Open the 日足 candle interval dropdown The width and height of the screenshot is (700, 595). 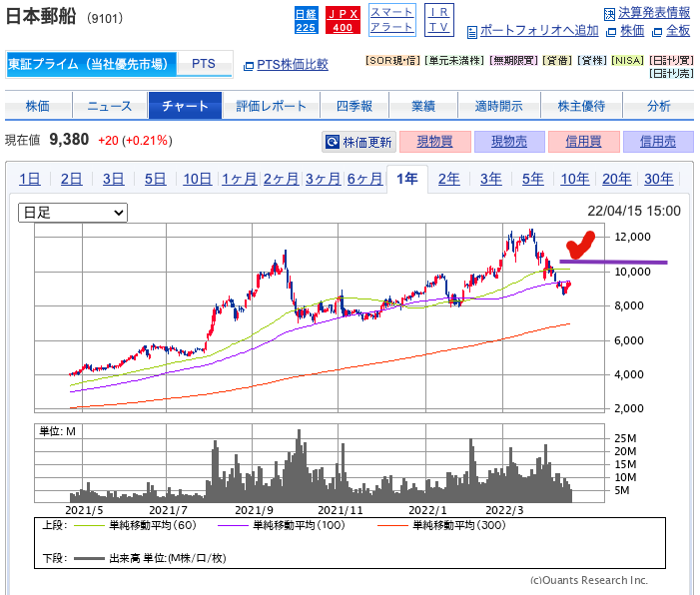point(73,213)
